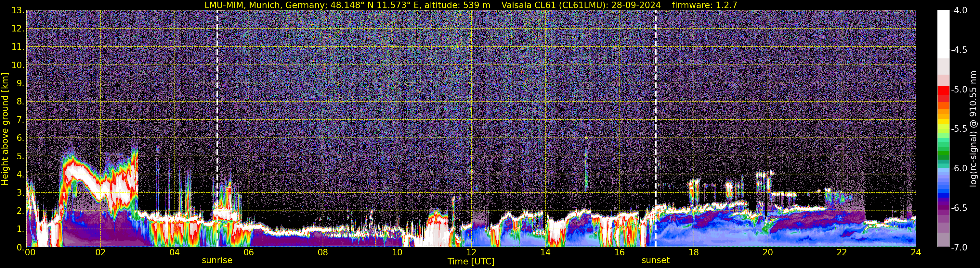Pick the white segment at colorbar top

point(943,34)
